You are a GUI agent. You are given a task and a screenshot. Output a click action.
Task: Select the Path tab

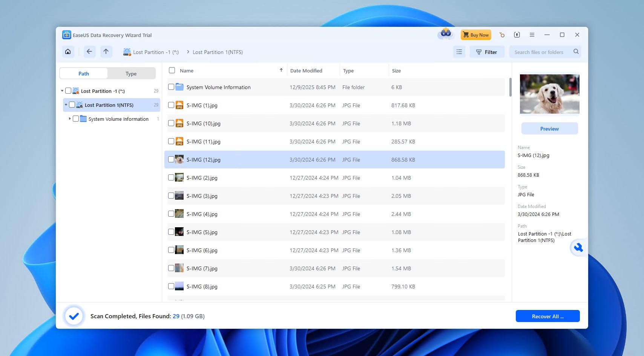84,73
